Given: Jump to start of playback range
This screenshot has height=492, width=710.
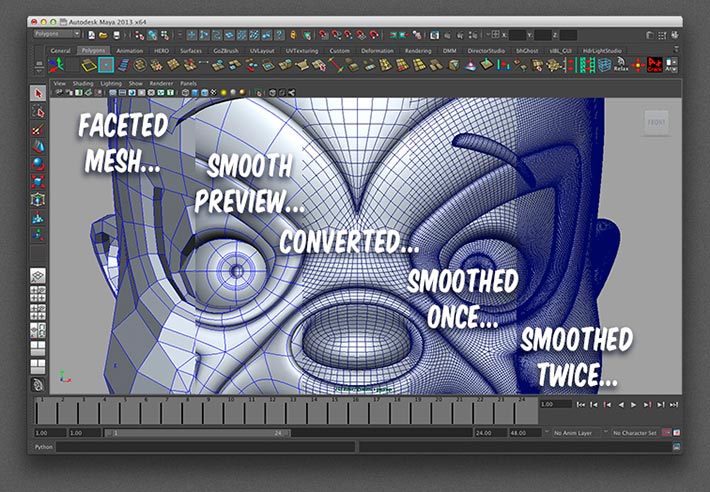Looking at the screenshot, I should 581,404.
